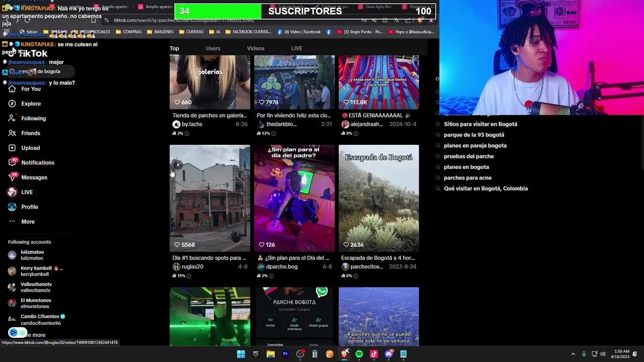
Task: Open info icon next to 6% stat
Action: pos(356,276)
